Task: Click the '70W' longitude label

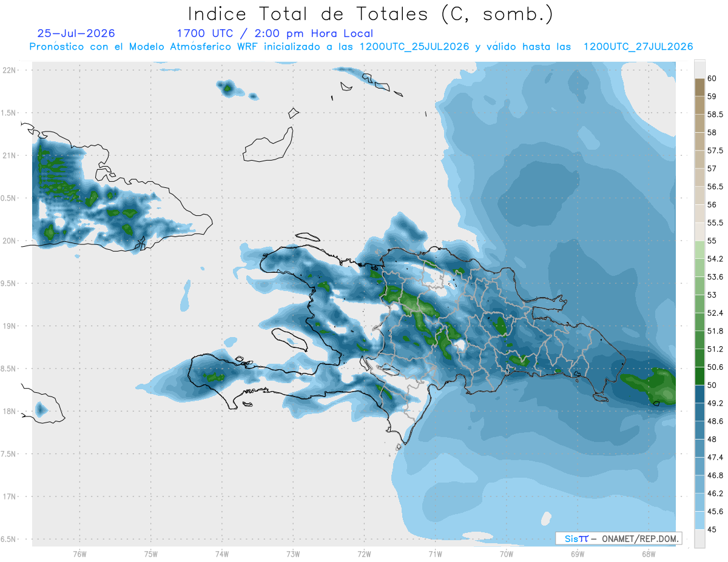Action: pos(507,554)
